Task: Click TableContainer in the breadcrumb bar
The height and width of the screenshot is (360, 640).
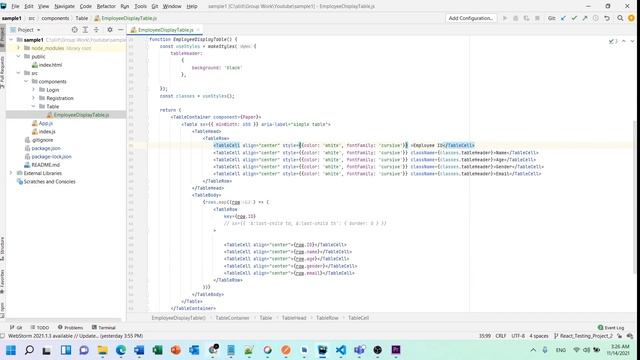Action: coord(232,318)
